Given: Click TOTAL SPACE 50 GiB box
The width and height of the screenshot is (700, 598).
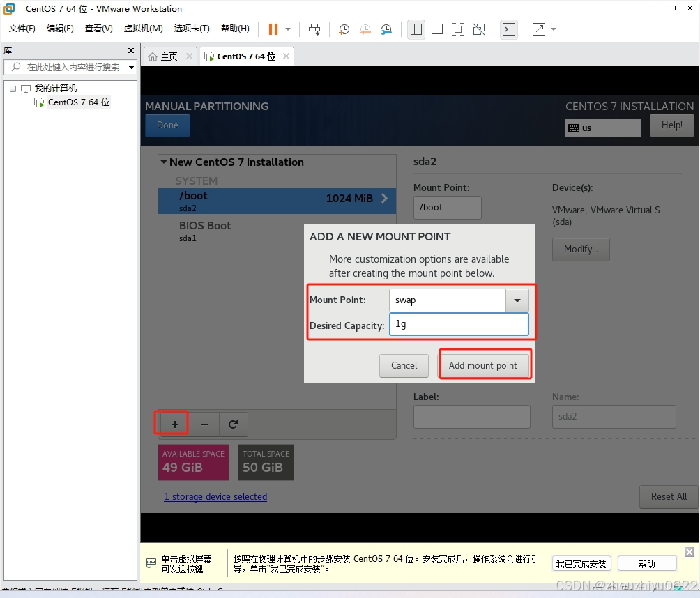Looking at the screenshot, I should pyautogui.click(x=266, y=462).
